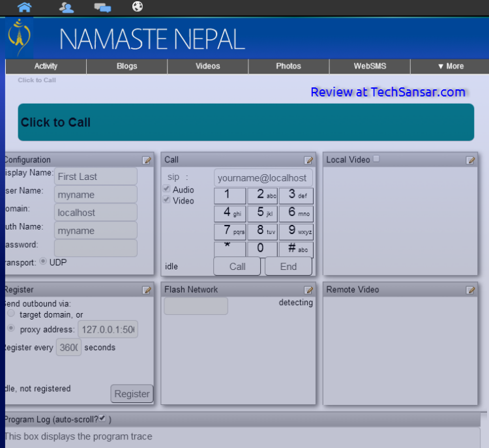Click the NAMASTE NEPAL site title

point(152,39)
